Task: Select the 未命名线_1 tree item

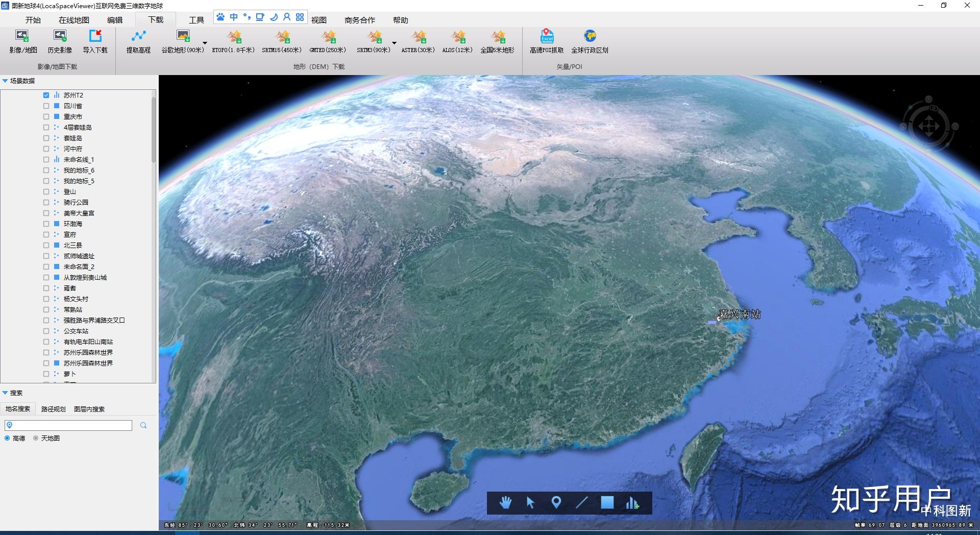Action: pyautogui.click(x=79, y=160)
